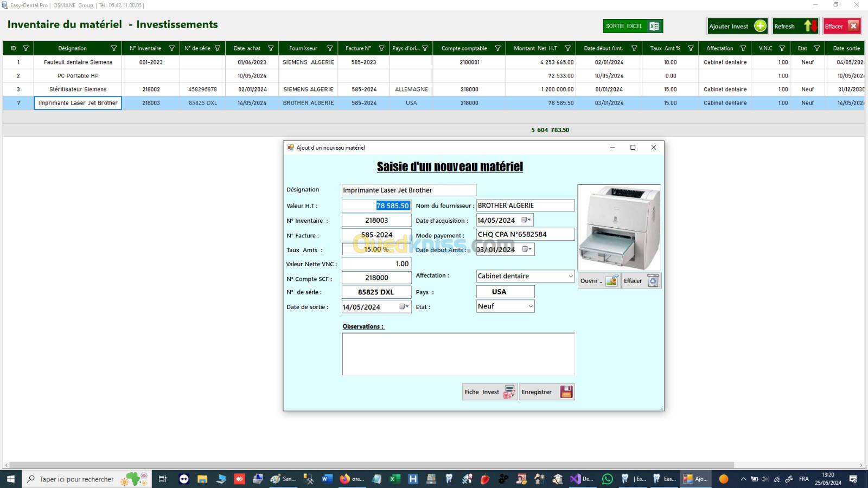This screenshot has height=488, width=868.
Task: Open the Date d'acquisition calendar picker
Action: click(x=526, y=220)
